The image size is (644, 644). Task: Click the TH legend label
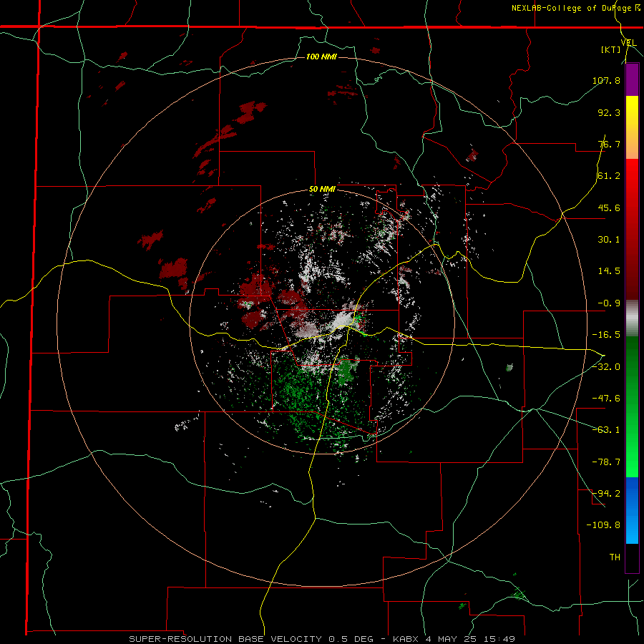pyautogui.click(x=615, y=557)
